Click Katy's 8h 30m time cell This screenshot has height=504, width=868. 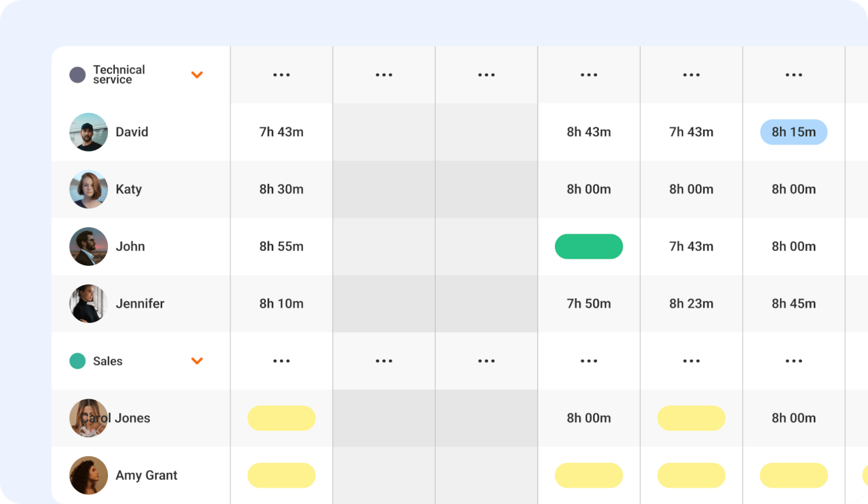[282, 189]
